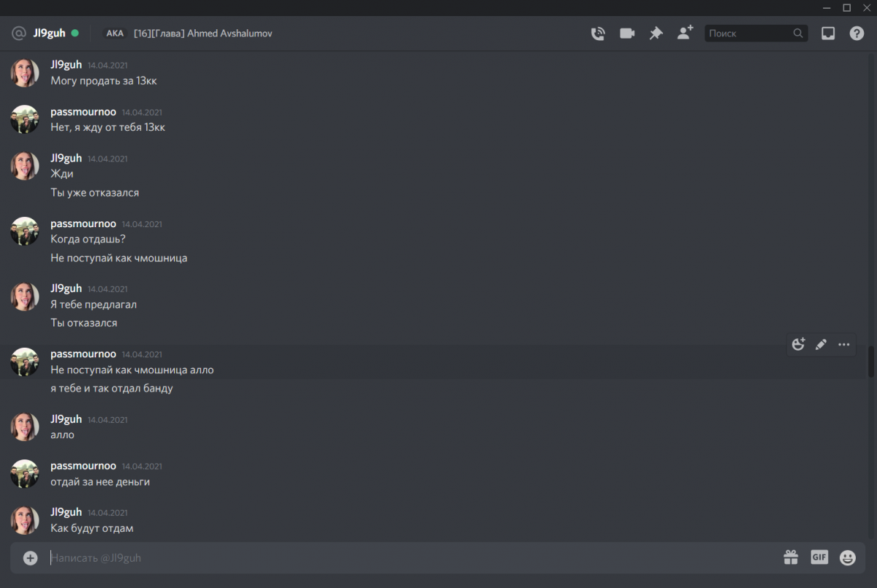Add a reaction to the hovered message

[x=798, y=344]
